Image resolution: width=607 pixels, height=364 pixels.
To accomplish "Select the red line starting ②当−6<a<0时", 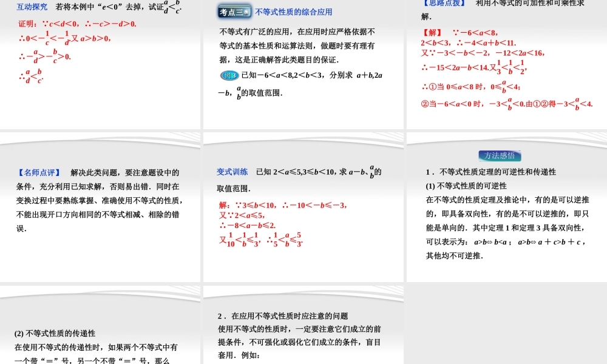I will click(507, 104).
